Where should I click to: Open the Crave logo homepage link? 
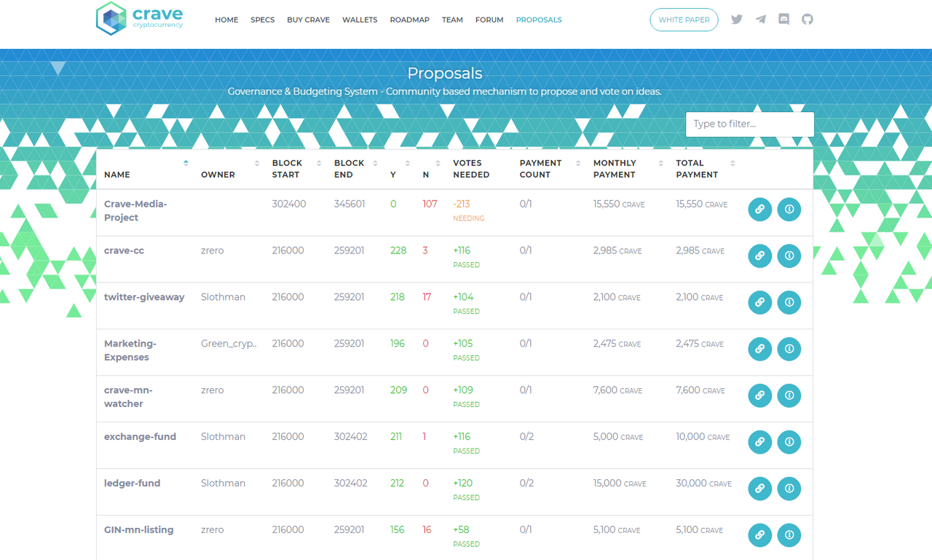pos(140,18)
